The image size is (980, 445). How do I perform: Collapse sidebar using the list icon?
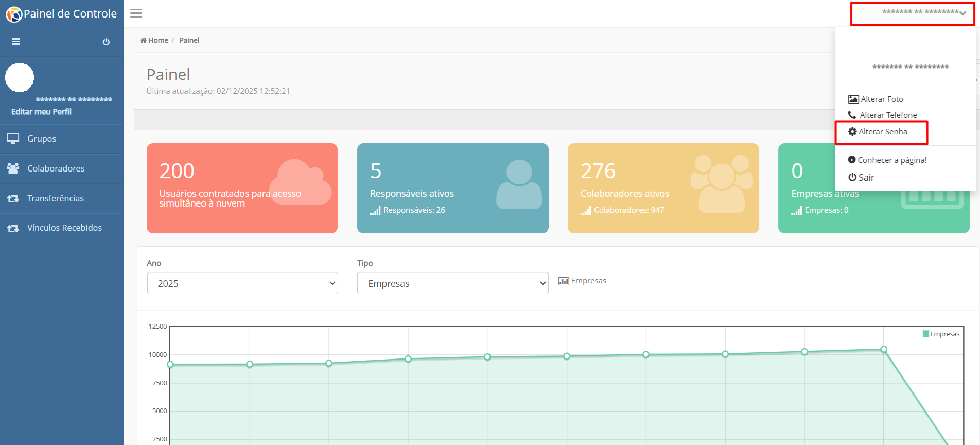(x=16, y=42)
